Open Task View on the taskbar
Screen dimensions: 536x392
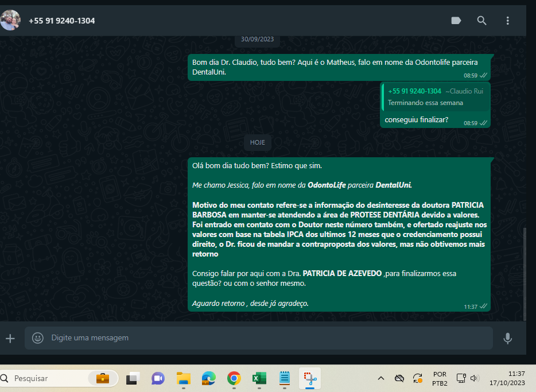coord(133,378)
